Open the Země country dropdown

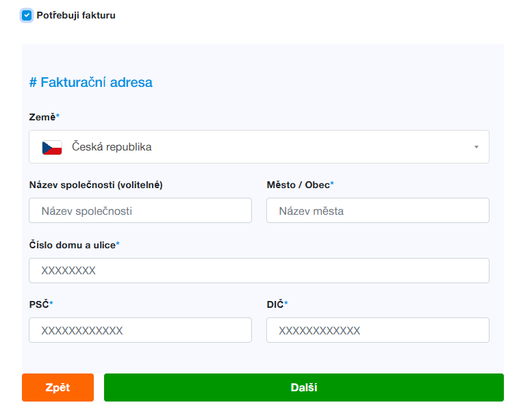pyautogui.click(x=259, y=147)
